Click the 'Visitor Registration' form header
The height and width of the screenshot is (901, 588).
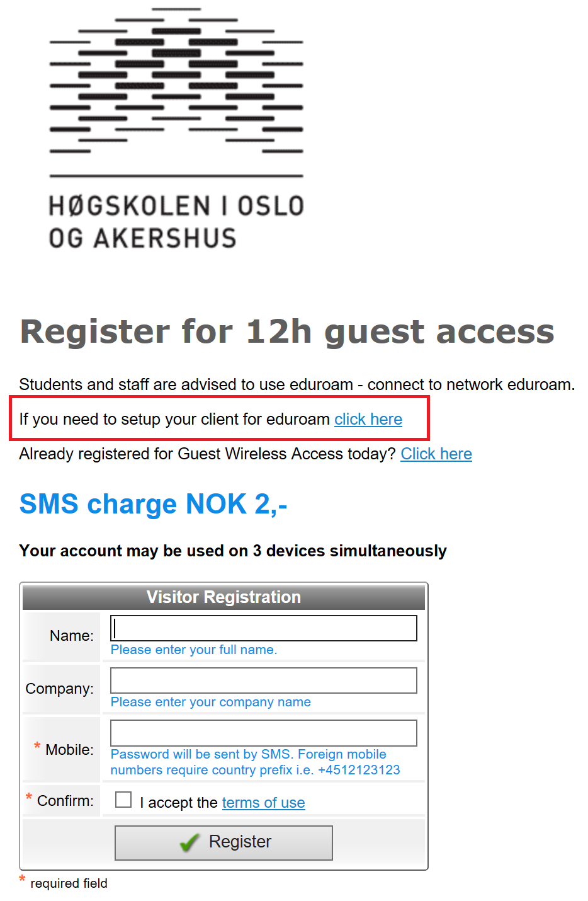[223, 597]
